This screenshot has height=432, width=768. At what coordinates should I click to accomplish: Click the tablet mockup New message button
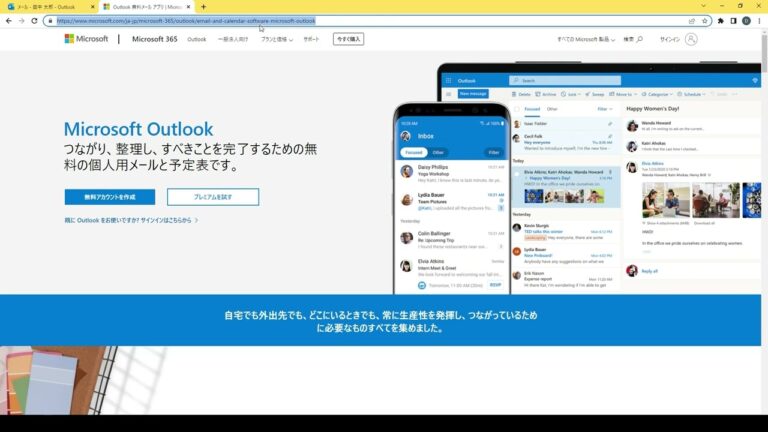click(x=473, y=94)
